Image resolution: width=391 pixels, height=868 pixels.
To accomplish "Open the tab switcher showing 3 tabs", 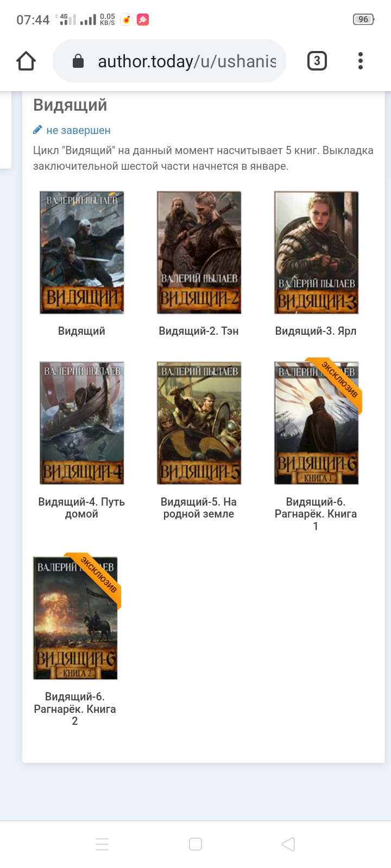I will coord(317,61).
